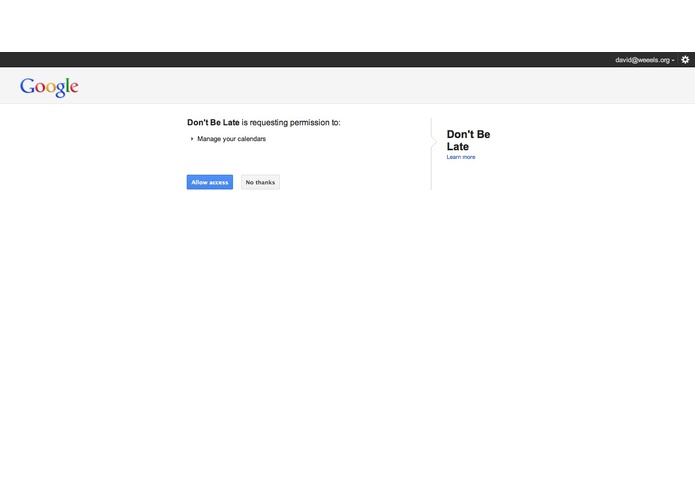Expand the Manage your calendars permission

click(228, 139)
